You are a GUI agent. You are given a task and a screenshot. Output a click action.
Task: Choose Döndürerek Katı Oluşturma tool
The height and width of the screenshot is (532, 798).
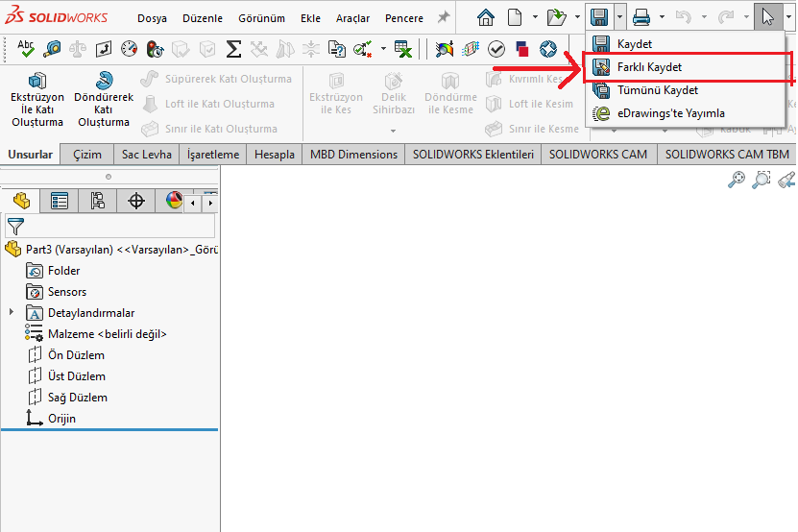click(x=104, y=100)
